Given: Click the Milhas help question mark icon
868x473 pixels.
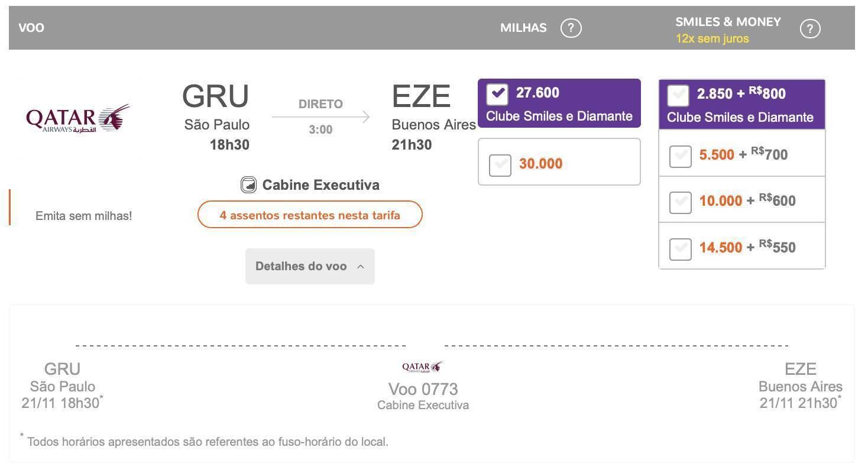Looking at the screenshot, I should [571, 28].
